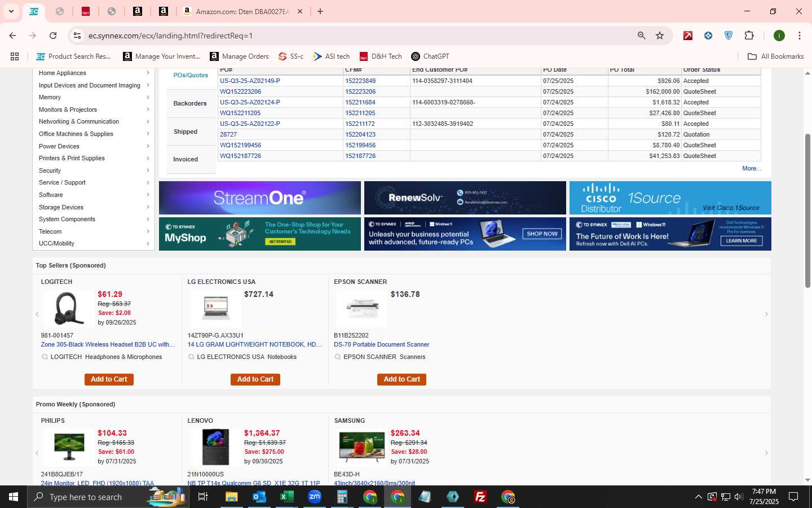812x508 pixels.
Task: Open Windows Start menu
Action: [x=14, y=497]
